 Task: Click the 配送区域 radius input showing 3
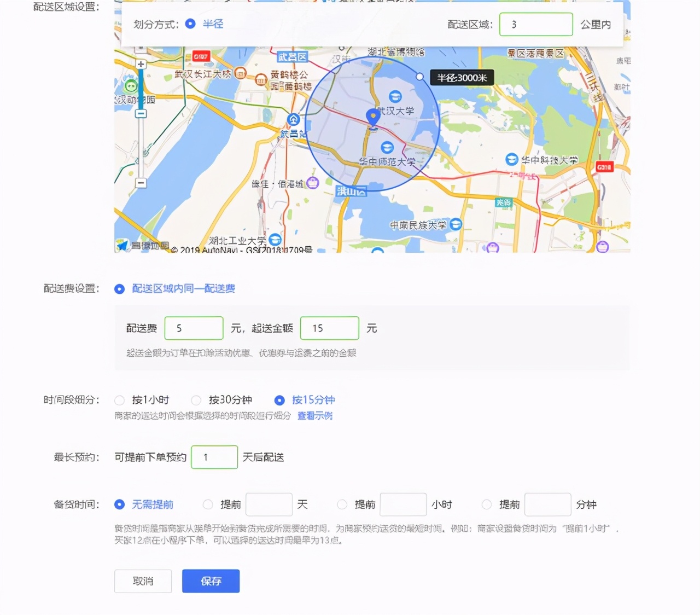tap(536, 24)
